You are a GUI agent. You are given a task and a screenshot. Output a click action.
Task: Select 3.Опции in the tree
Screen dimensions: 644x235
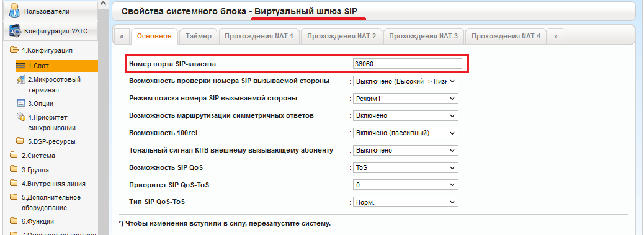point(41,104)
